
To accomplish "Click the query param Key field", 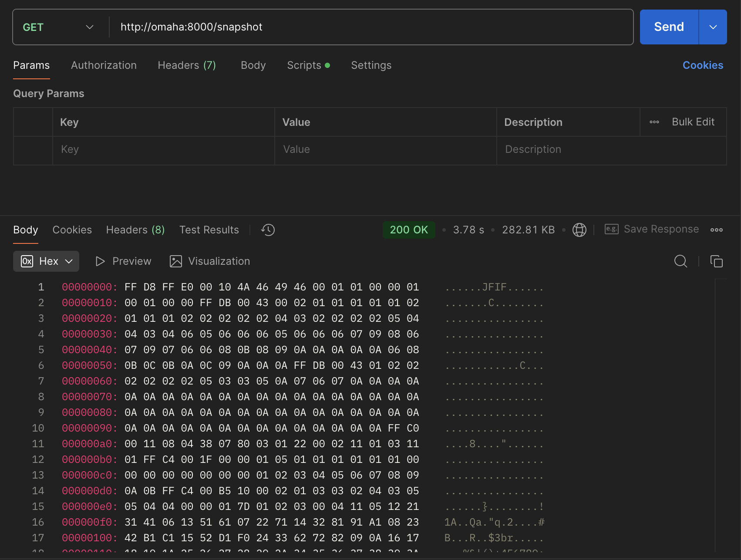I will coord(163,150).
